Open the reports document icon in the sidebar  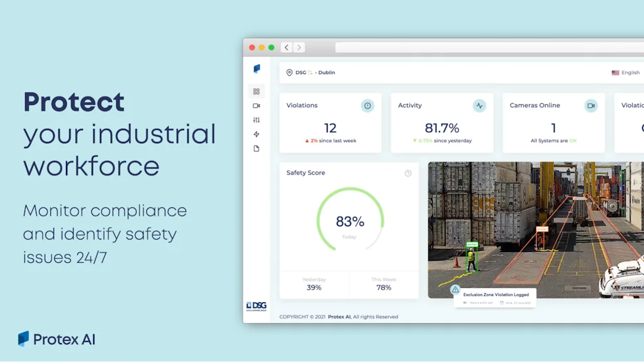click(257, 148)
